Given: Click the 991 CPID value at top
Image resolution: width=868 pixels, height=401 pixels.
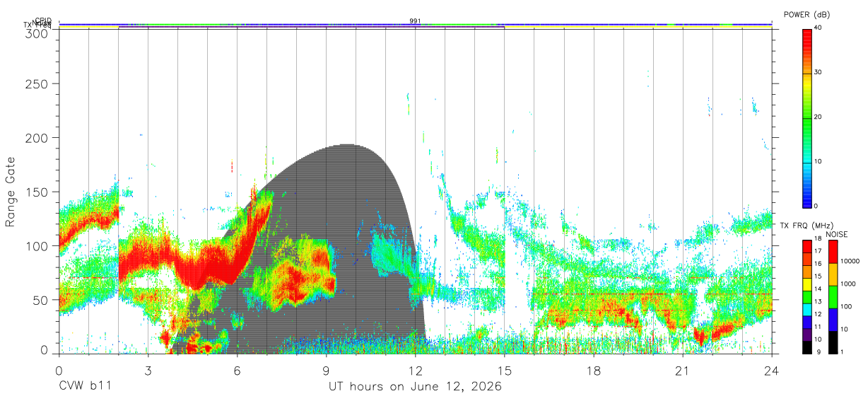Looking at the screenshot, I should pyautogui.click(x=415, y=21).
